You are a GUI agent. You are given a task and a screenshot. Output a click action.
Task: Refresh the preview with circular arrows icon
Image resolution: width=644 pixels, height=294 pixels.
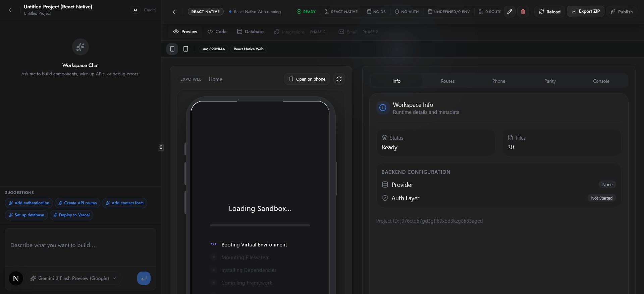point(339,79)
